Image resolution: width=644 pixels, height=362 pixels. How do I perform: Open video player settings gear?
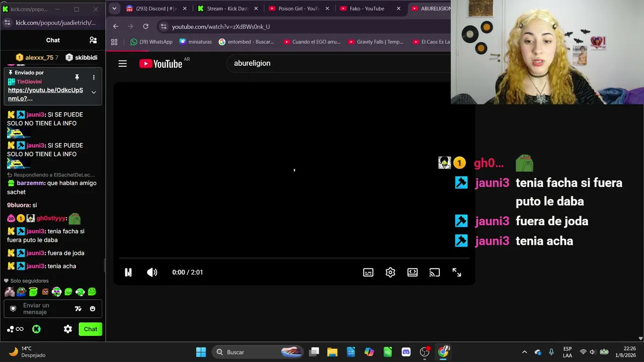(x=390, y=273)
